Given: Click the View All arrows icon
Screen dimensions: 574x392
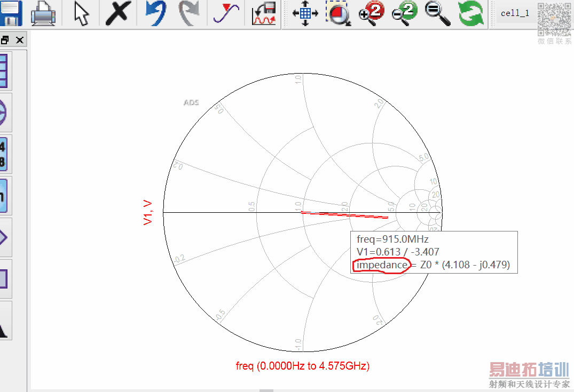Looking at the screenshot, I should coord(305,13).
